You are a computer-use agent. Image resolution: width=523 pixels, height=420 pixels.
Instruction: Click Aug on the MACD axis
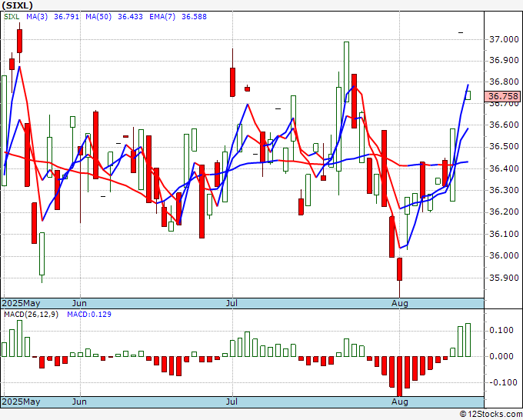click(x=400, y=402)
